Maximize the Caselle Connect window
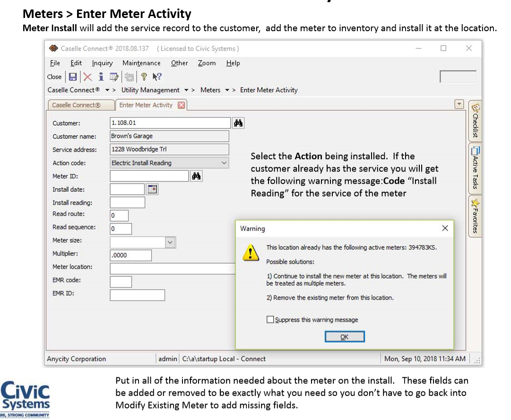 click(443, 49)
